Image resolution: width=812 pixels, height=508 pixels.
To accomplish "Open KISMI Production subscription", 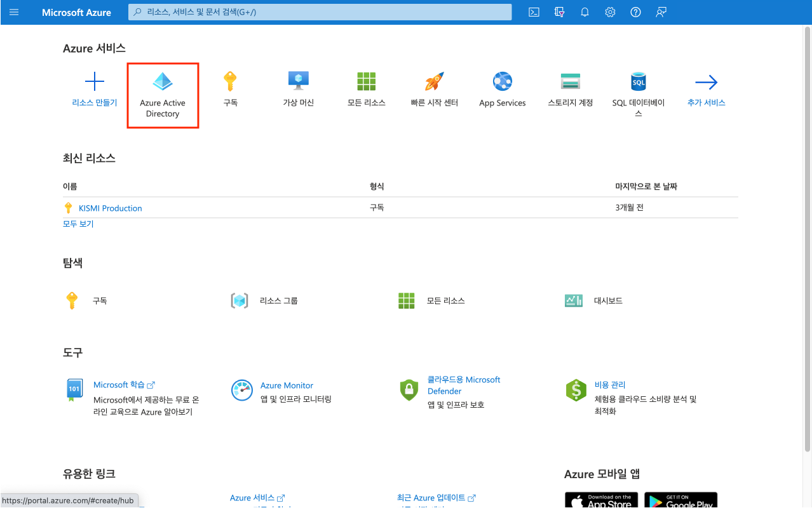I will (110, 208).
